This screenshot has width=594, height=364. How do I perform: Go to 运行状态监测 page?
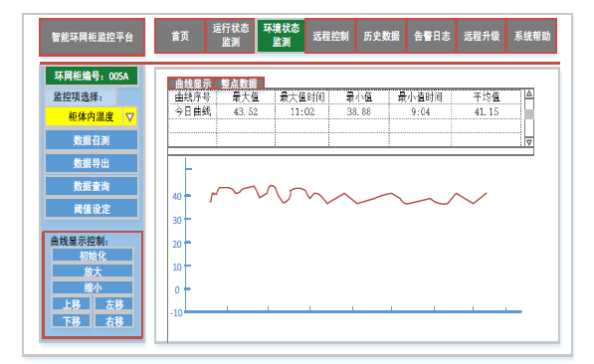pyautogui.click(x=230, y=36)
